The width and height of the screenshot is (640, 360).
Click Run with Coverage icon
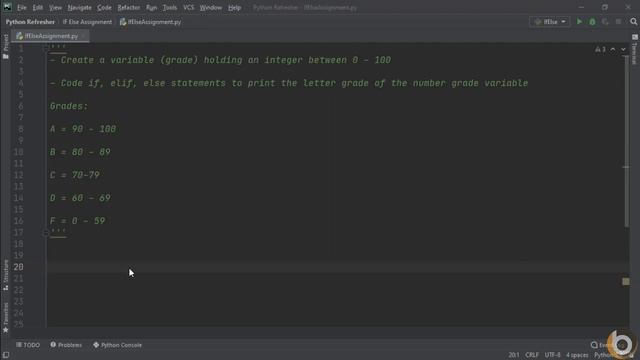[x=605, y=22]
